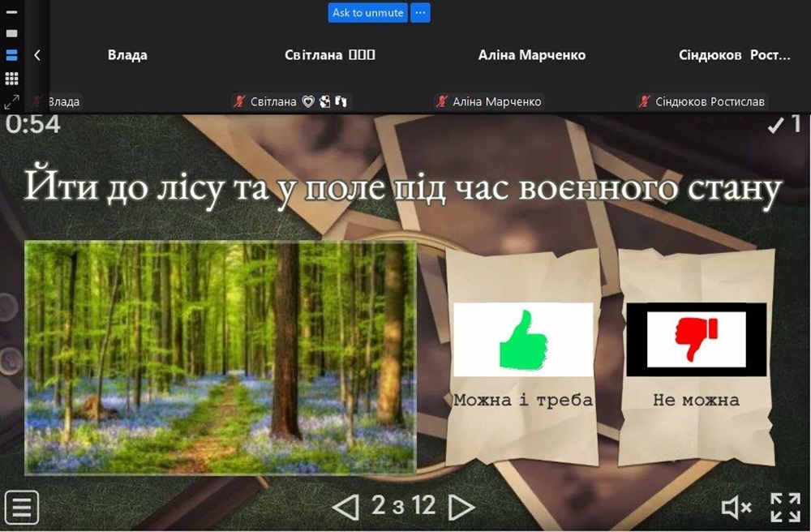Switch to the single video tile view icon
The height and width of the screenshot is (532, 811).
pos(11,33)
